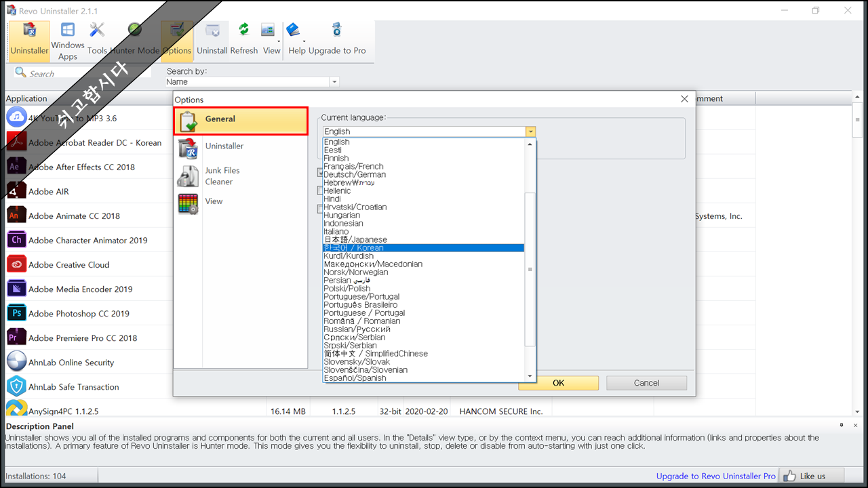Select 4K YouTube to MP3 app icon
Viewport: 868px width, 488px height.
point(16,118)
